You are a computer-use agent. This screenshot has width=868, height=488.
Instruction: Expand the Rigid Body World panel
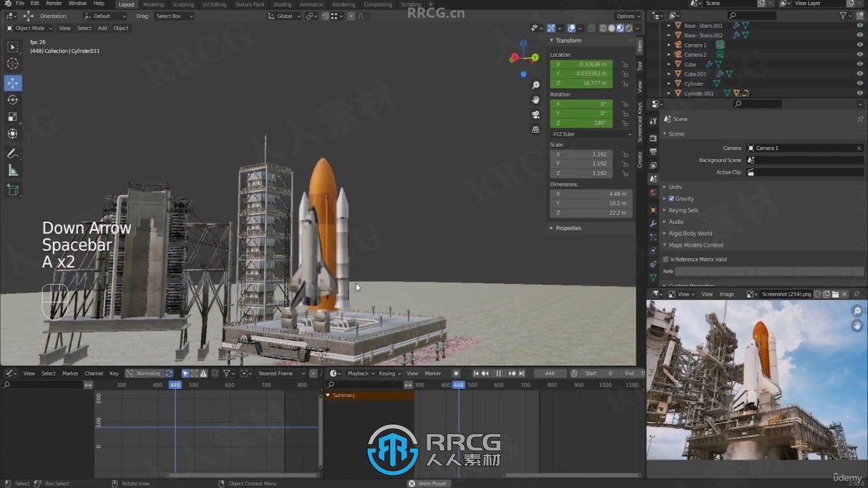tap(690, 233)
